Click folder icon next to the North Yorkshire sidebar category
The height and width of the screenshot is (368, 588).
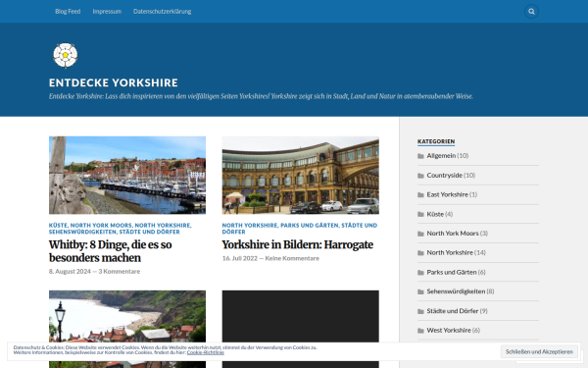pos(420,253)
